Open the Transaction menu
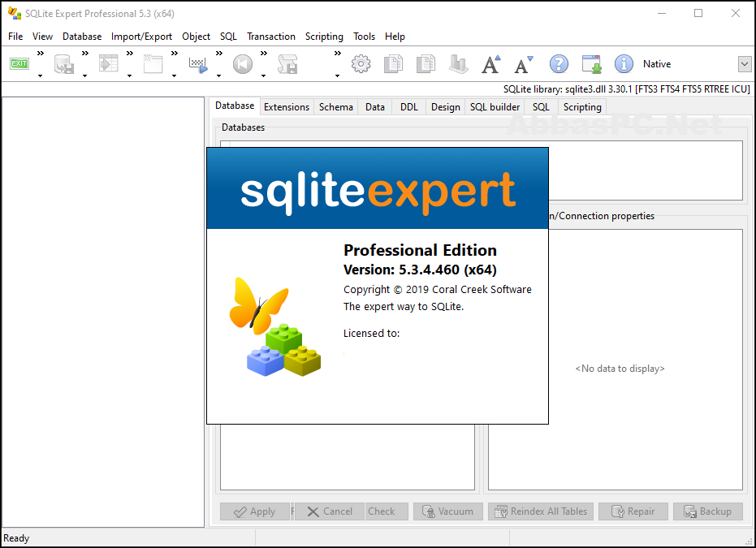The width and height of the screenshot is (756, 548). click(271, 37)
